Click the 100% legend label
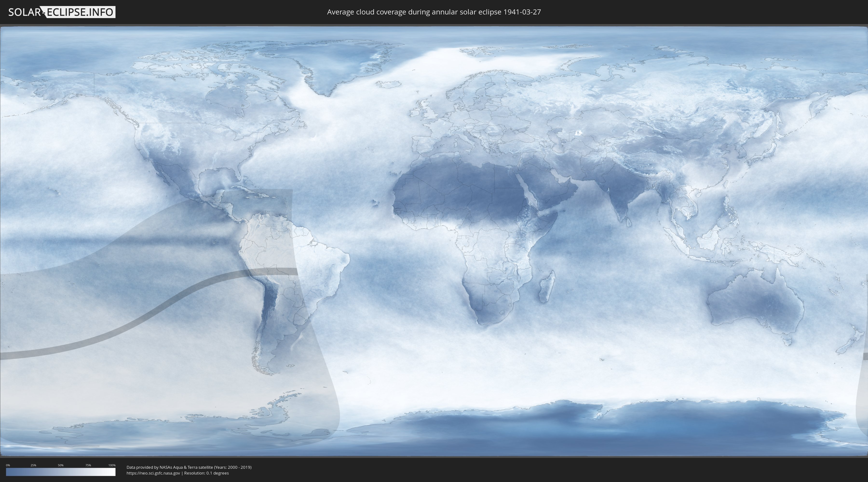Screen dimensions: 868x482 pos(112,465)
